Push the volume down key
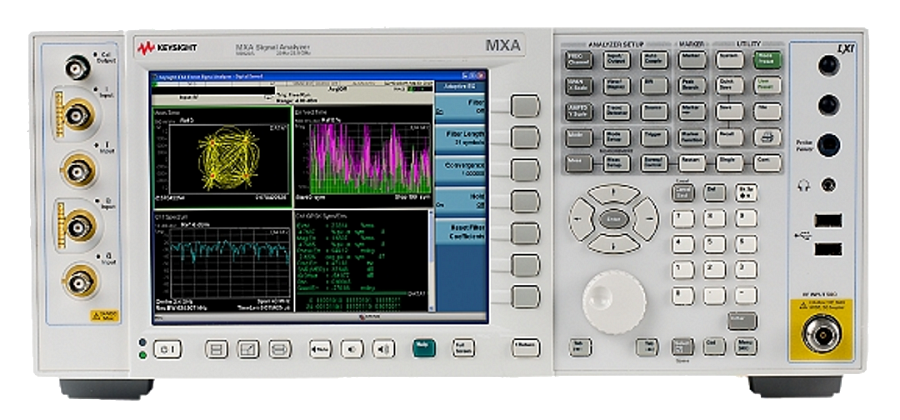This screenshot has width=900, height=420. pyautogui.click(x=352, y=349)
